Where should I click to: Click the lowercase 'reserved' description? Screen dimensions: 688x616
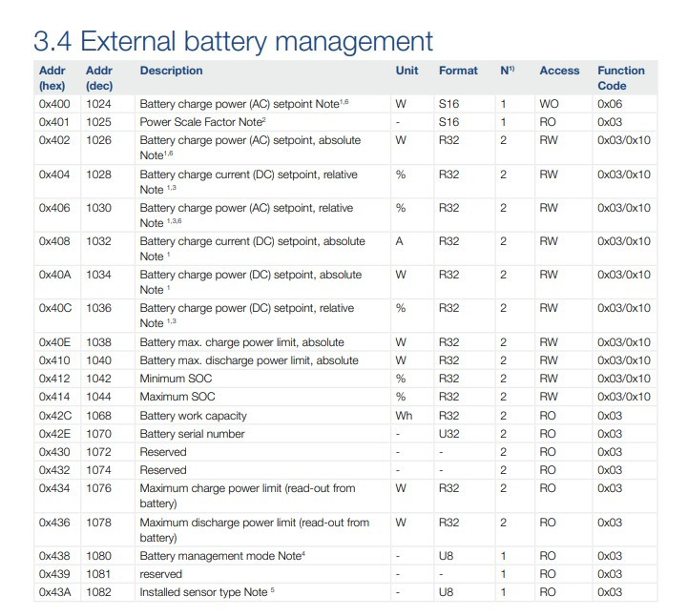tap(160, 574)
